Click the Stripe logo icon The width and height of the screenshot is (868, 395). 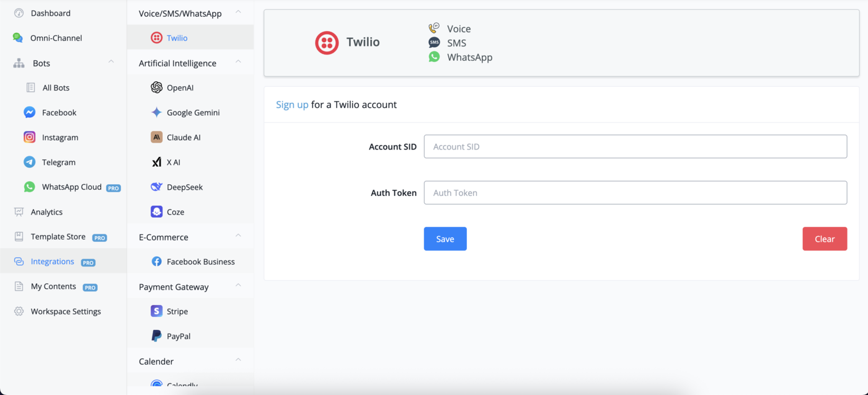[x=157, y=311]
